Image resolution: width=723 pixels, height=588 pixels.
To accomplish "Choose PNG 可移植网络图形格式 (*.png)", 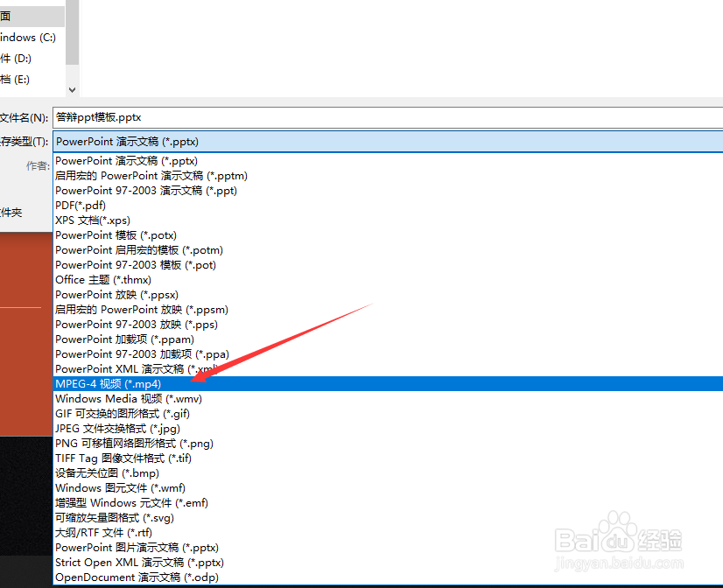I will [x=388, y=444].
